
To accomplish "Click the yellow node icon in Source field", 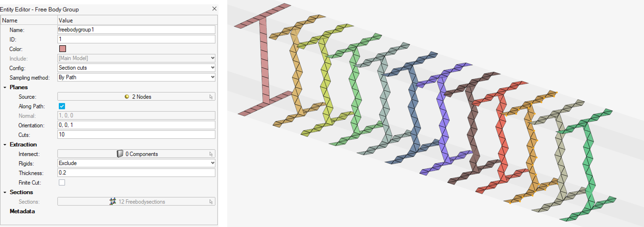I will [127, 96].
